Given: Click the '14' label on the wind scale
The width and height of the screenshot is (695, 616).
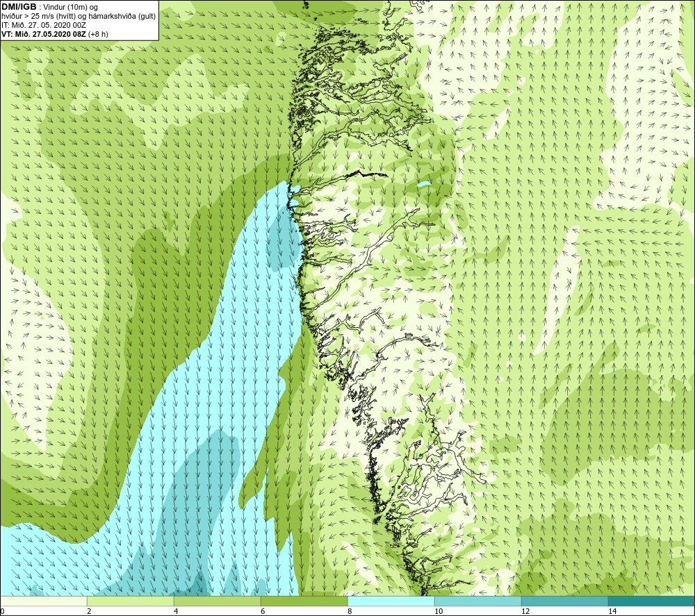Looking at the screenshot, I should tap(612, 612).
